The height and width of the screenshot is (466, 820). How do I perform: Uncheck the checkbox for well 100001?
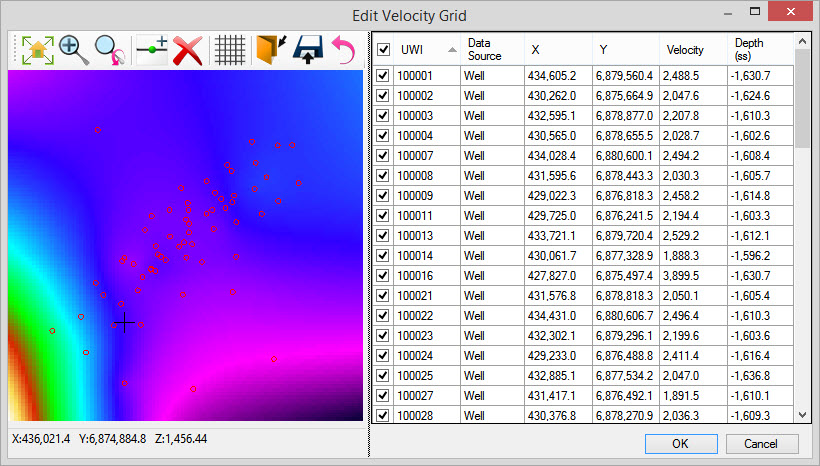pyautogui.click(x=383, y=76)
